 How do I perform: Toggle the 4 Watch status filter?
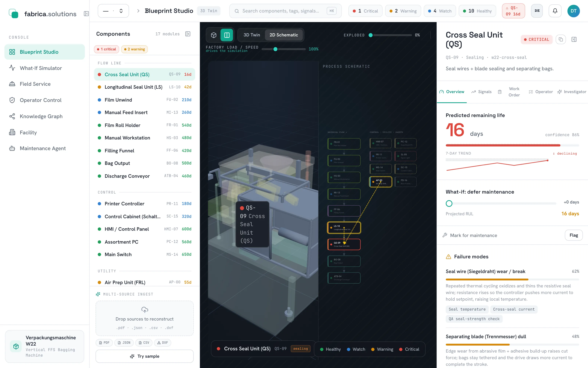pos(440,11)
